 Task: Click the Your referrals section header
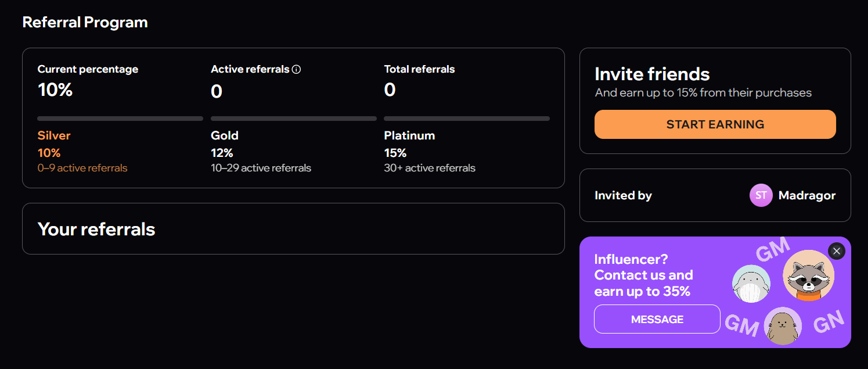tap(96, 229)
